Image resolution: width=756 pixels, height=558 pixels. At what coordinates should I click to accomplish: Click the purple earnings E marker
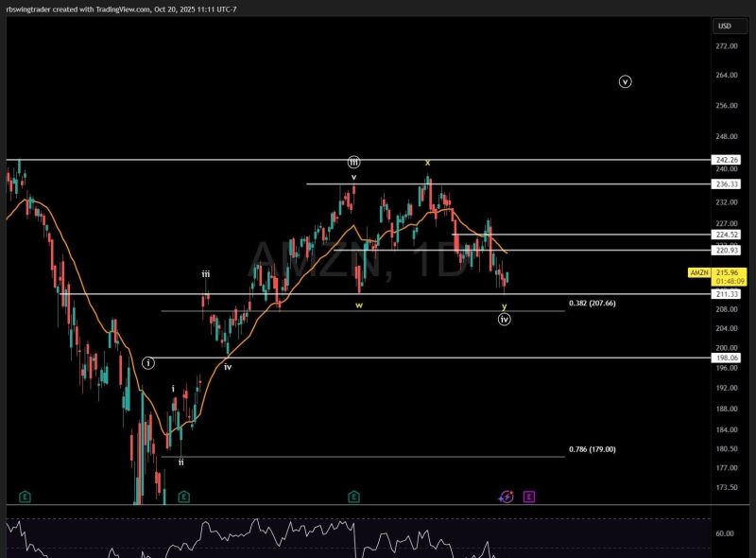(529, 497)
